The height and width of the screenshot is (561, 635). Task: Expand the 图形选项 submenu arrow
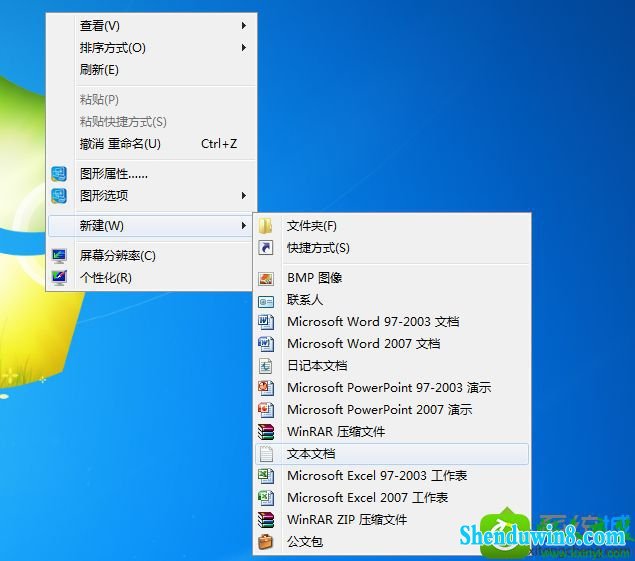point(243,196)
